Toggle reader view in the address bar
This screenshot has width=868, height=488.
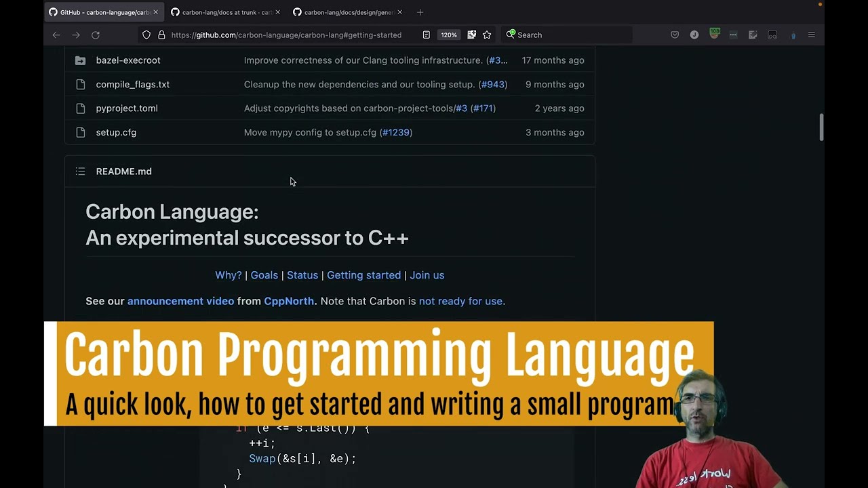(426, 35)
